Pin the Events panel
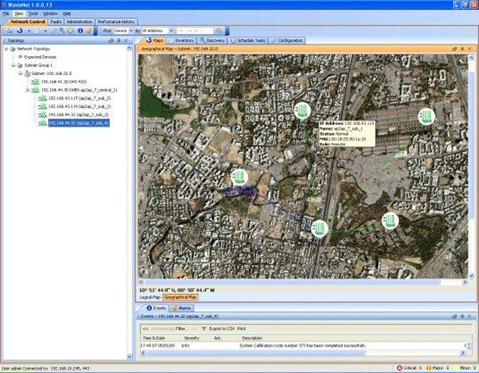The height and width of the screenshot is (373, 479). pyautogui.click(x=462, y=316)
